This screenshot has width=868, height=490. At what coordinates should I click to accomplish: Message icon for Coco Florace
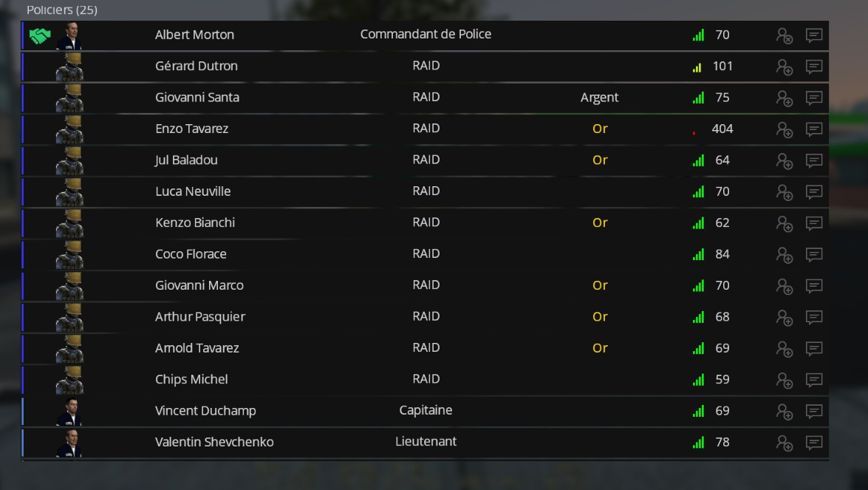(814, 255)
